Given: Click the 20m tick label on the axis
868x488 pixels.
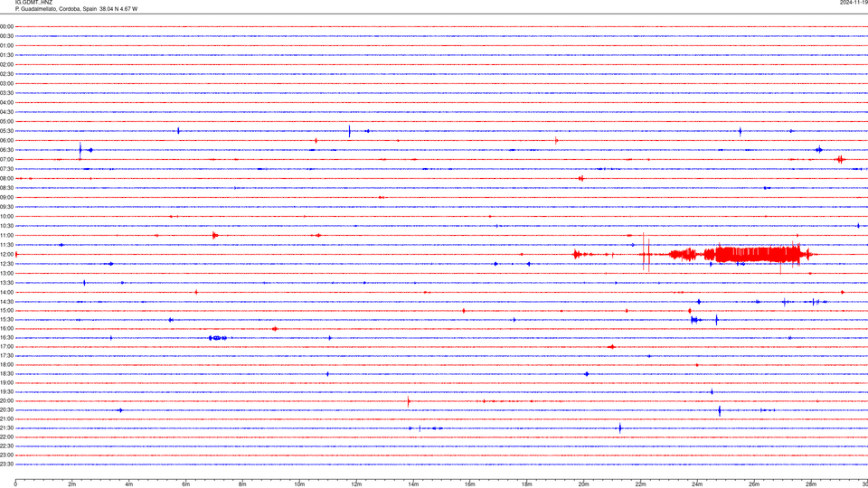Looking at the screenshot, I should coord(583,484).
